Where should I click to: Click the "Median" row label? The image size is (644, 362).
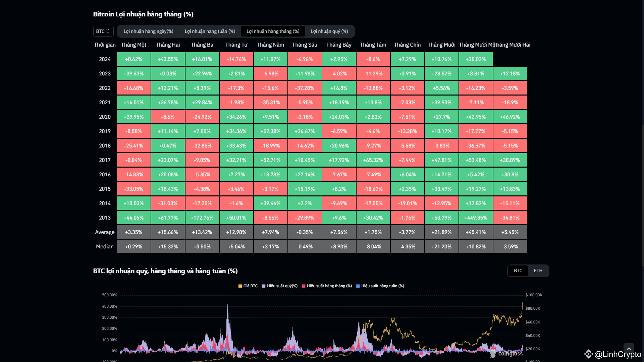tap(104, 246)
